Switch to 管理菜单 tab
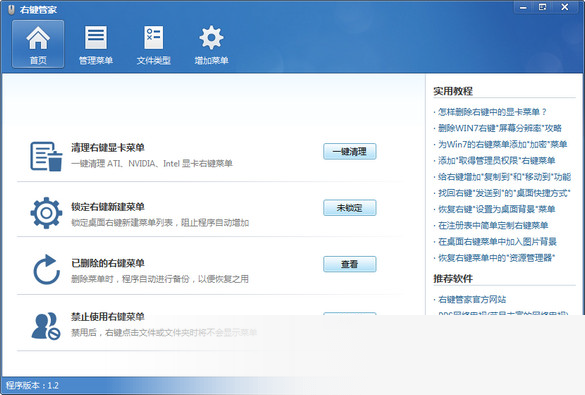 coord(96,44)
